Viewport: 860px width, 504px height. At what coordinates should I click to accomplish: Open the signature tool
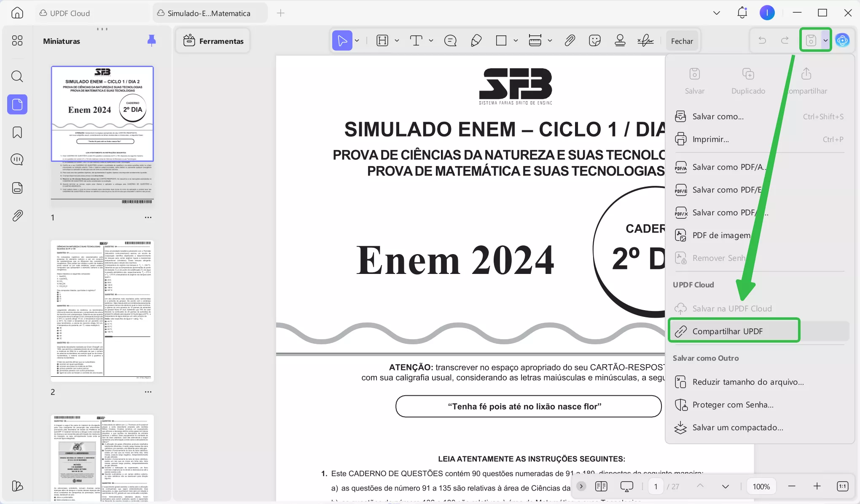645,41
